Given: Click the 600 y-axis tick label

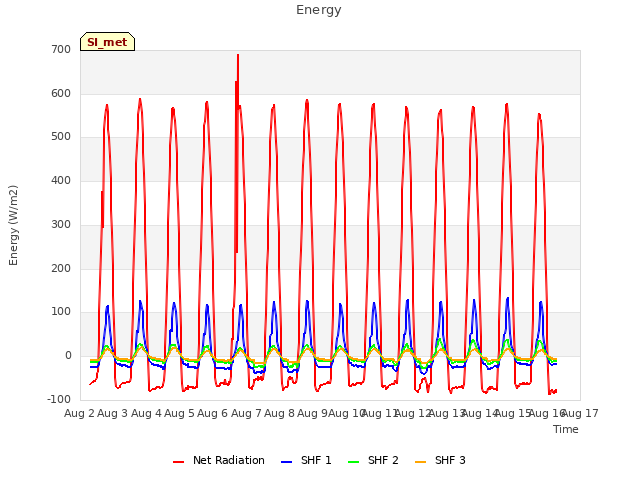Looking at the screenshot, I should [x=61, y=93].
